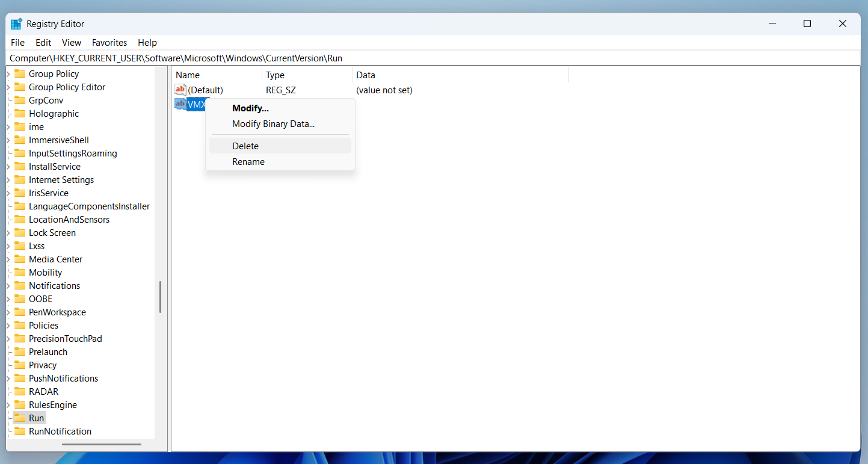
Task: Click the Registry Editor app icon in title bar
Action: 16,24
